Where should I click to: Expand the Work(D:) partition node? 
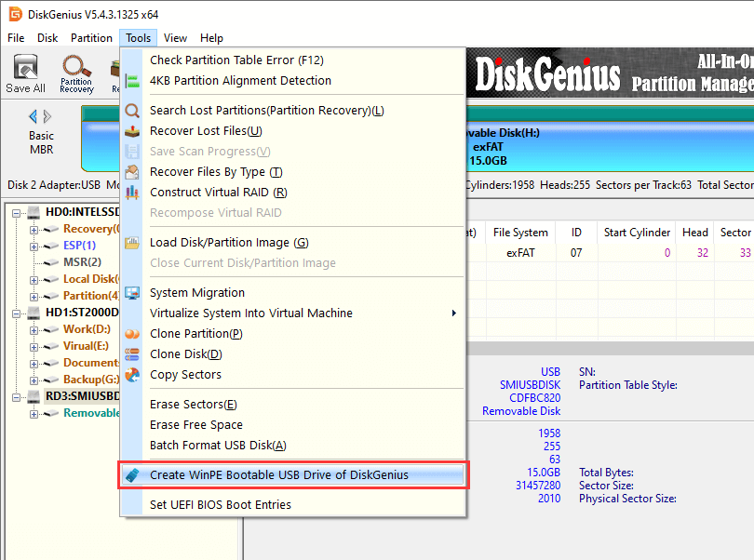[34, 329]
